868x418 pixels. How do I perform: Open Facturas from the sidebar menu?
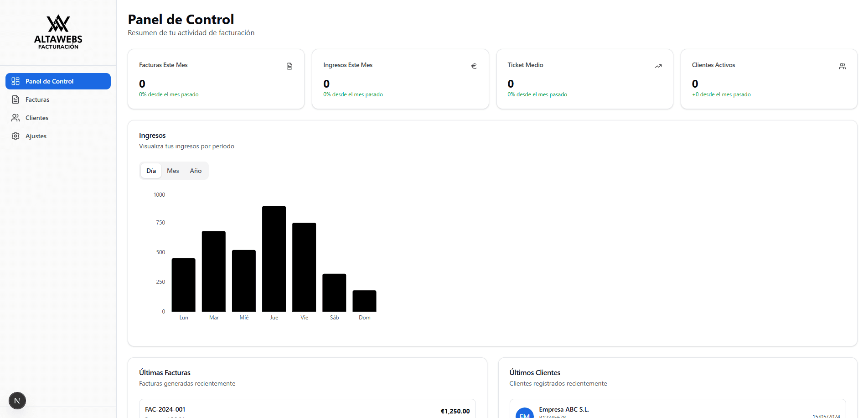point(37,99)
